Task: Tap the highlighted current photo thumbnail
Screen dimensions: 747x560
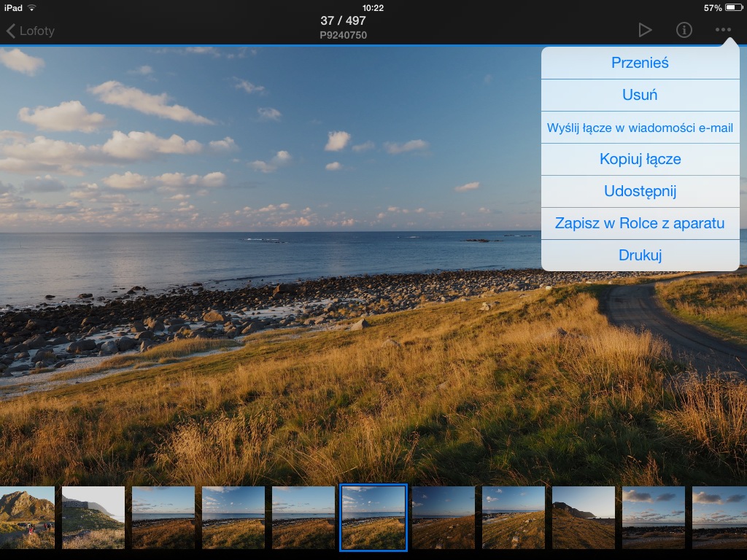Action: pos(373,518)
